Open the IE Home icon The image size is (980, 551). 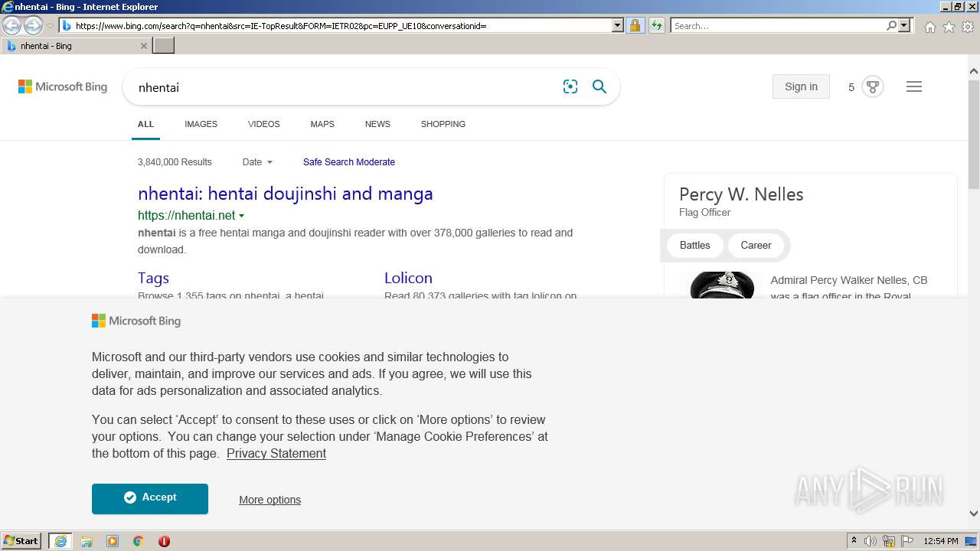(x=929, y=27)
